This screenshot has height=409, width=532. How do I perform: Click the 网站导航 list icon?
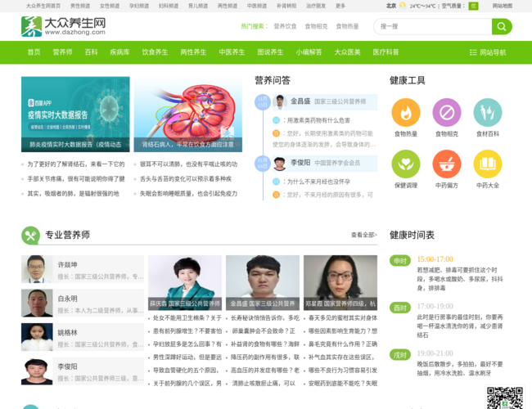coord(473,52)
